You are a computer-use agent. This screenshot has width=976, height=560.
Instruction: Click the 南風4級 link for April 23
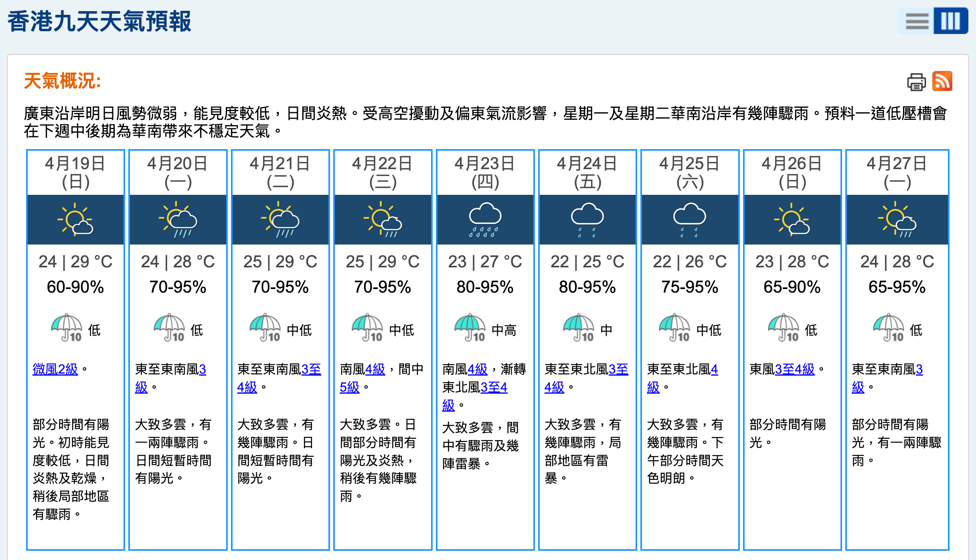pos(477,369)
